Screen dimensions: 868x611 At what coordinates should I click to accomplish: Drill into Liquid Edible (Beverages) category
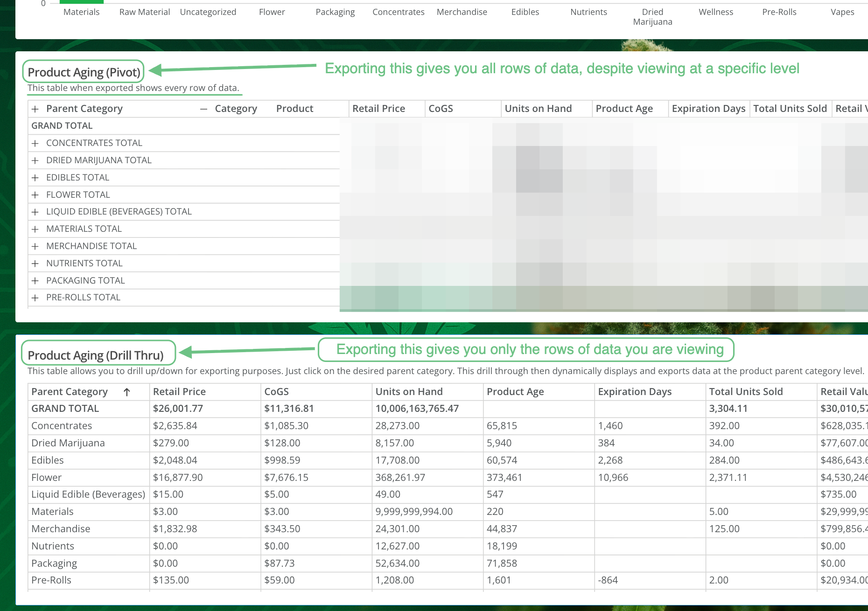coord(88,494)
